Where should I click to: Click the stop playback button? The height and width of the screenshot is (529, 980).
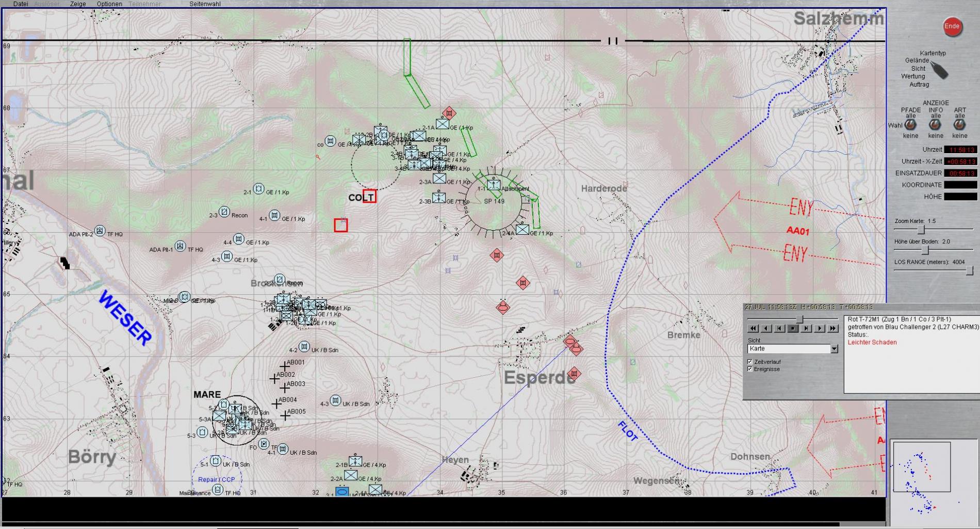coord(793,328)
